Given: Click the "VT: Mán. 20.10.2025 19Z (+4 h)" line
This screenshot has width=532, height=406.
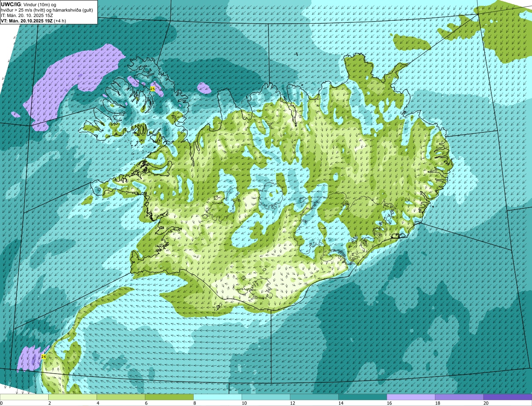Looking at the screenshot, I should [x=33, y=20].
